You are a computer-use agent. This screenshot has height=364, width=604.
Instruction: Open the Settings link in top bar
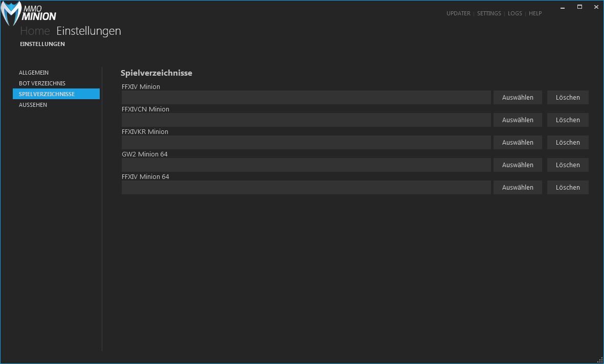tap(489, 13)
